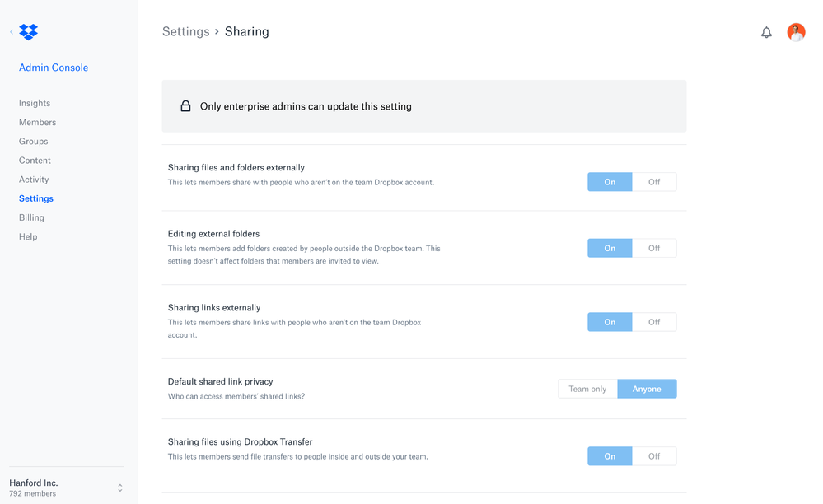The image size is (823, 504).
Task: Open the notifications bell
Action: coord(766,32)
